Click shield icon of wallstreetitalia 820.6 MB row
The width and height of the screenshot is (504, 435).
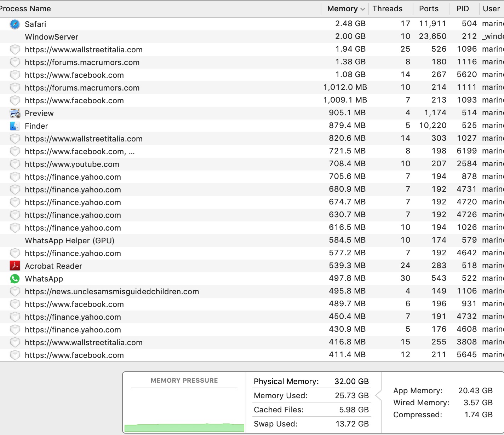pyautogui.click(x=15, y=139)
